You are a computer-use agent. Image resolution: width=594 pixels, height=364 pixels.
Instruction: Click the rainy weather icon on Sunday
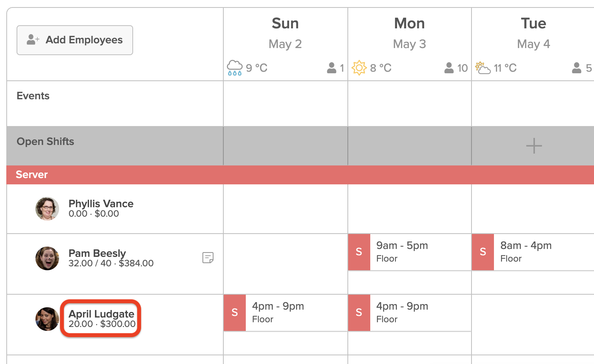pyautogui.click(x=235, y=68)
